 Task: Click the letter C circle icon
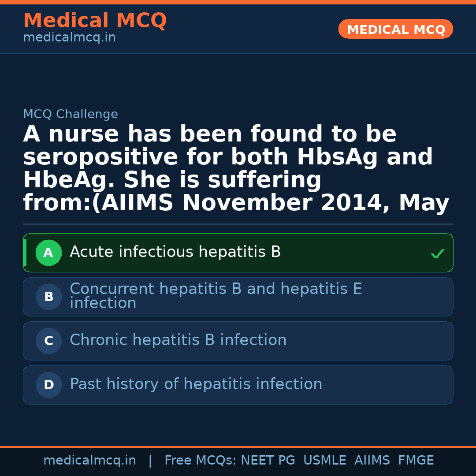pos(48,341)
